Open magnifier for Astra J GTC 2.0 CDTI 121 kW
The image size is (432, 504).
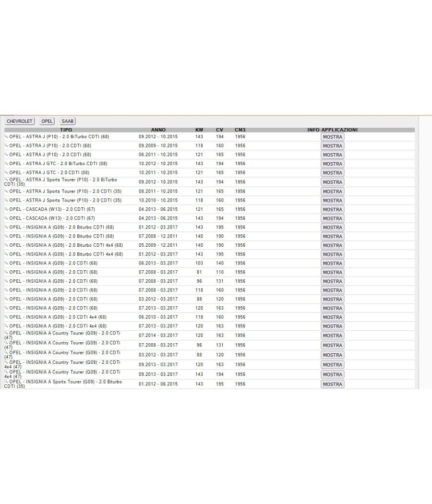tap(6, 172)
